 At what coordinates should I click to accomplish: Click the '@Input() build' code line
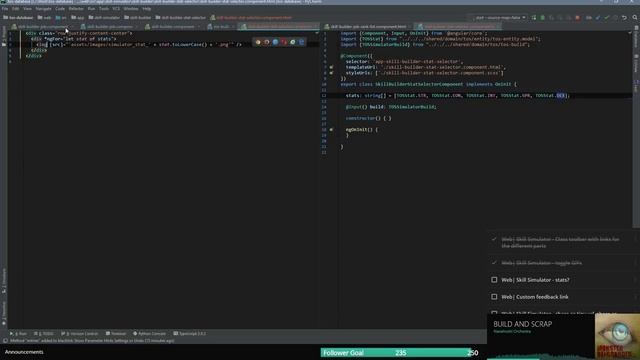pos(391,107)
